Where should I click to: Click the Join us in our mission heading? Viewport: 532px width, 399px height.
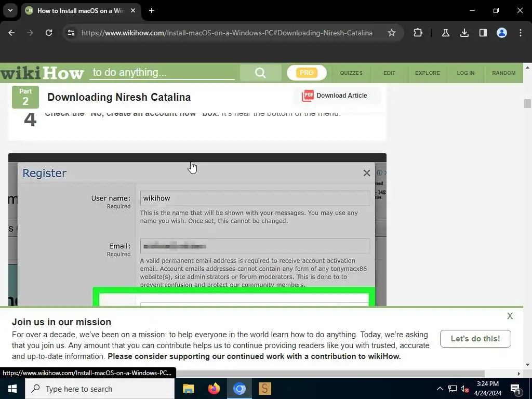click(61, 322)
